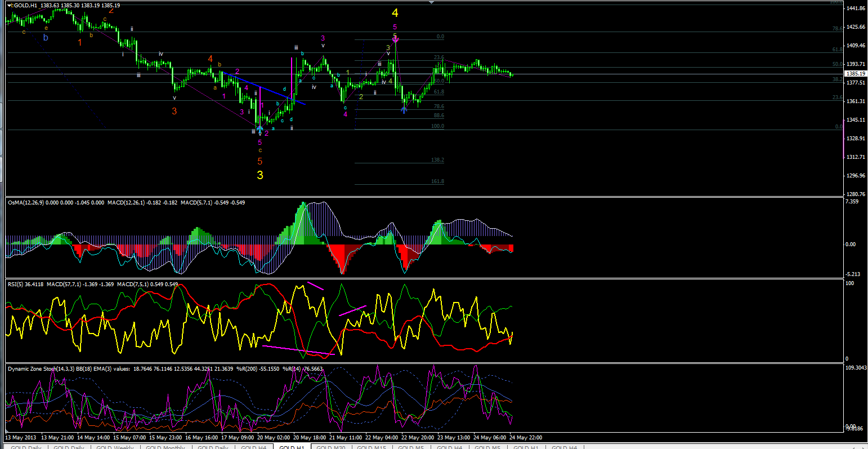Click the 13 May 2013 time label

(x=21, y=437)
